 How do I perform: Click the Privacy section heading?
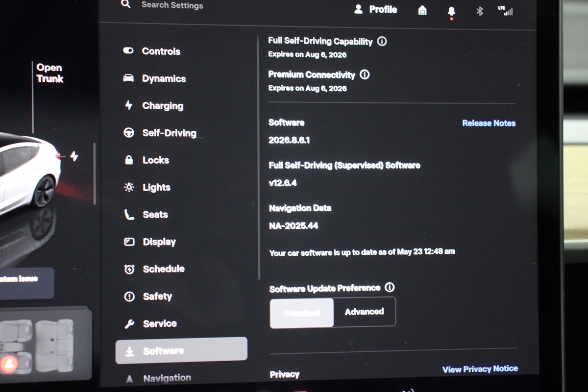(284, 374)
